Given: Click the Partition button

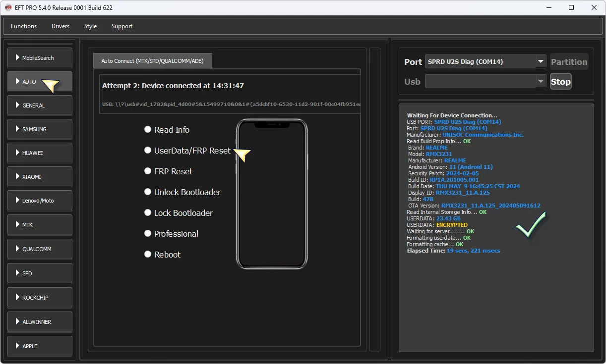Looking at the screenshot, I should pos(569,62).
